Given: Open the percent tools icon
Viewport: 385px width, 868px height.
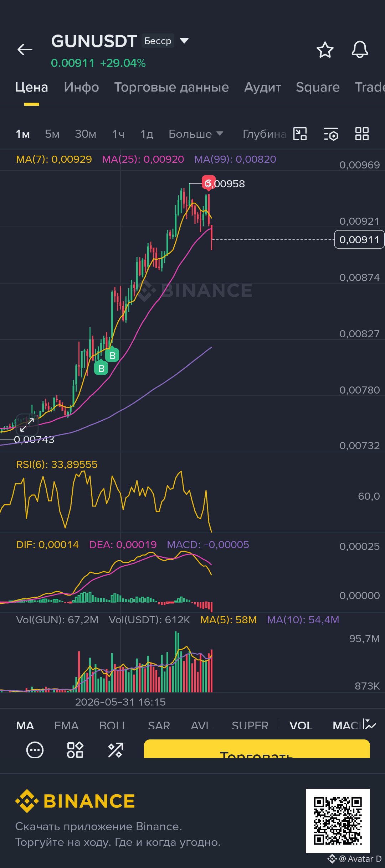Looking at the screenshot, I should pyautogui.click(x=115, y=750).
